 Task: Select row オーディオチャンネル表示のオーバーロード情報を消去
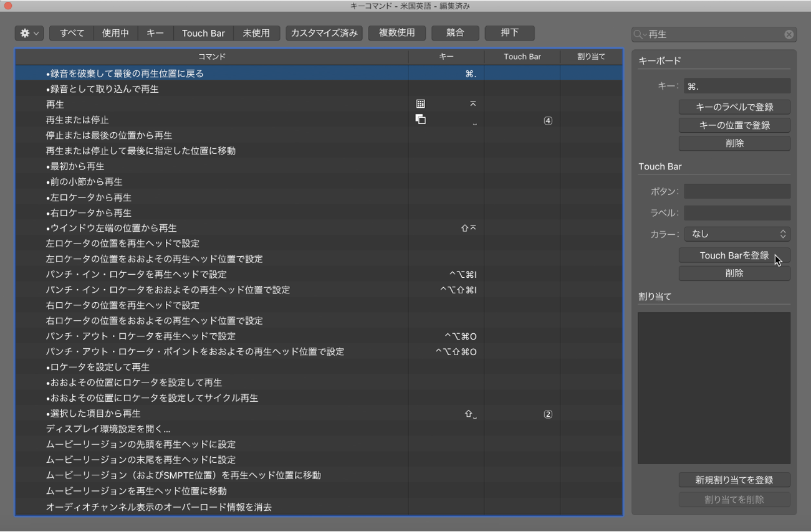point(319,507)
